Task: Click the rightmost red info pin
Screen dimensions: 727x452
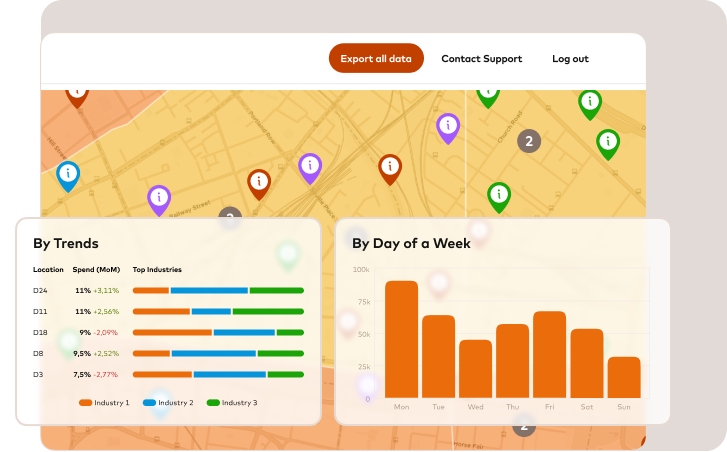Action: click(x=390, y=168)
